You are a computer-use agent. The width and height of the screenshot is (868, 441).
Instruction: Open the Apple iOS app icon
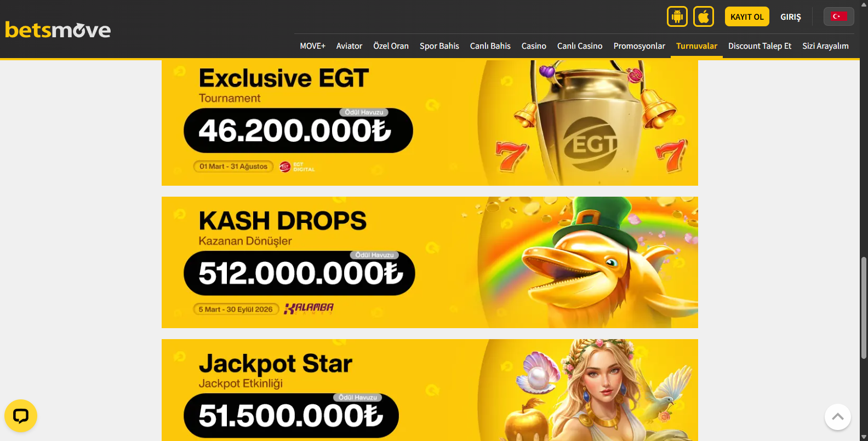click(704, 16)
